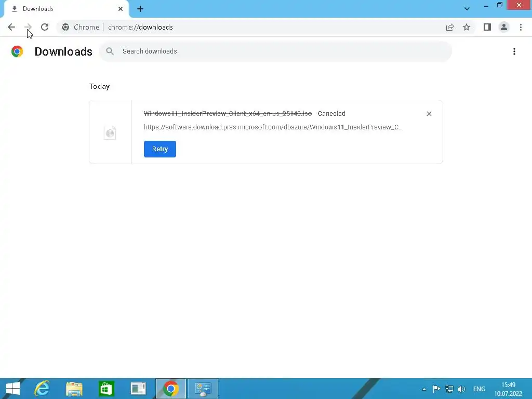
Task: Click the Search downloads field
Action: pos(275,51)
